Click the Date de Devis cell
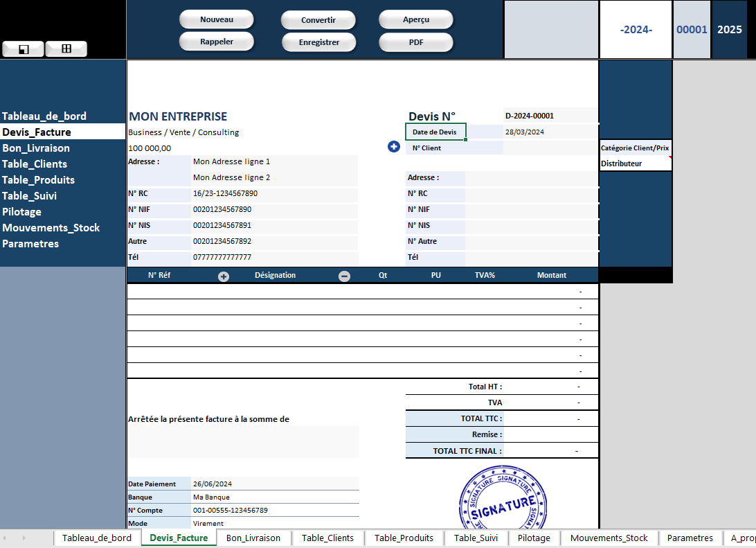 pos(436,132)
